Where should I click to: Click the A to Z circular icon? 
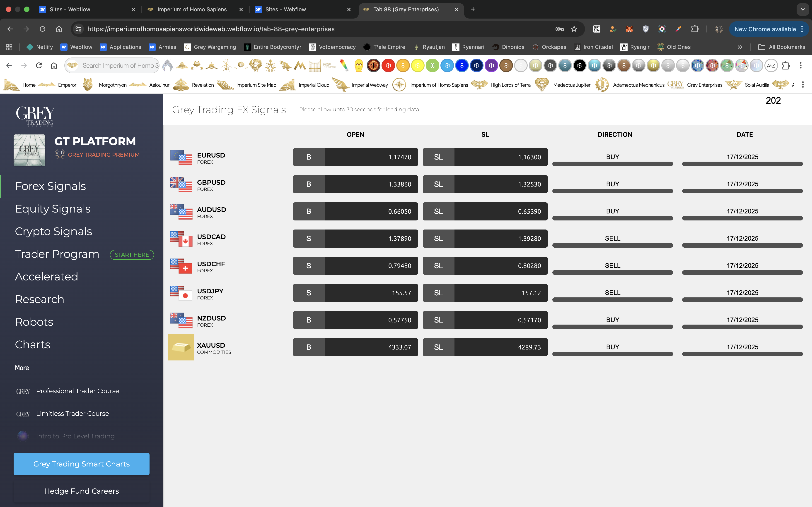pos(771,66)
